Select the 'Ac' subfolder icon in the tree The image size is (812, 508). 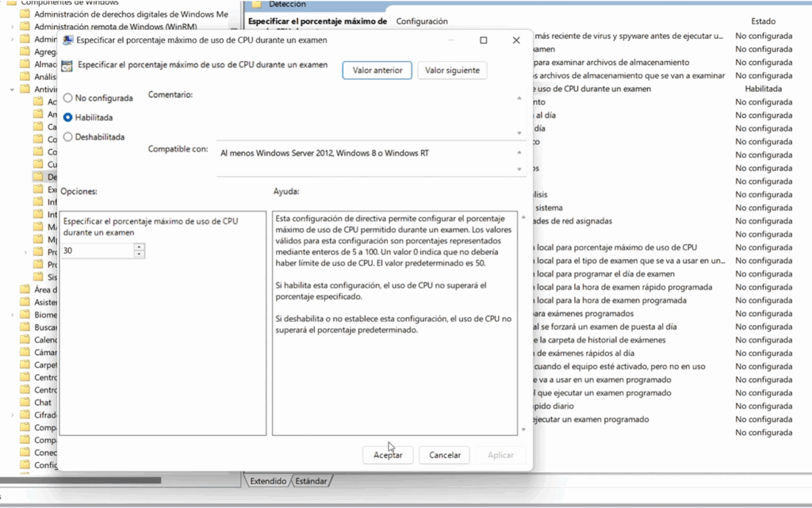38,101
